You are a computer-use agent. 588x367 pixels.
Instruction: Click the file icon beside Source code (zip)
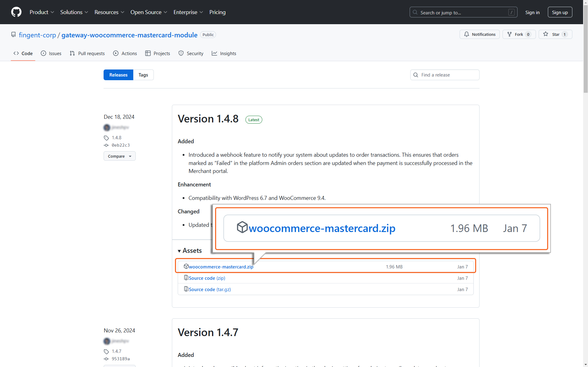click(186, 278)
